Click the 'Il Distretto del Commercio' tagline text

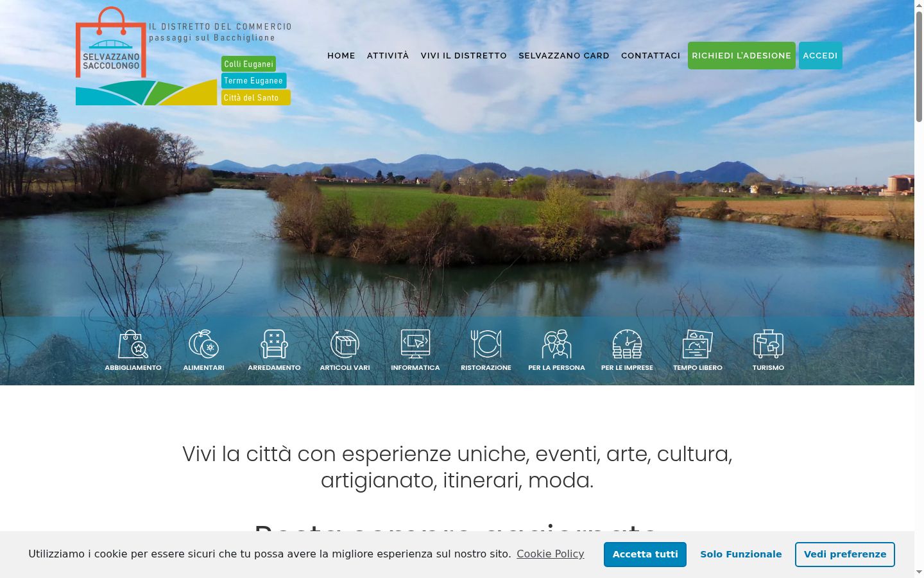click(x=221, y=26)
